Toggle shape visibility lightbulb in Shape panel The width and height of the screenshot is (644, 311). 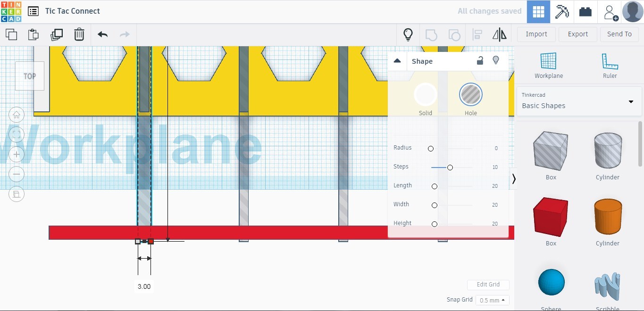click(x=496, y=60)
